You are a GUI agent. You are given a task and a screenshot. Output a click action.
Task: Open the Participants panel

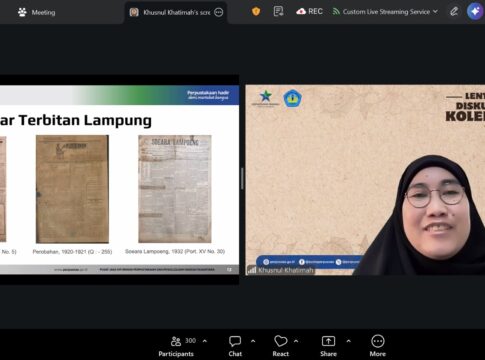click(176, 347)
